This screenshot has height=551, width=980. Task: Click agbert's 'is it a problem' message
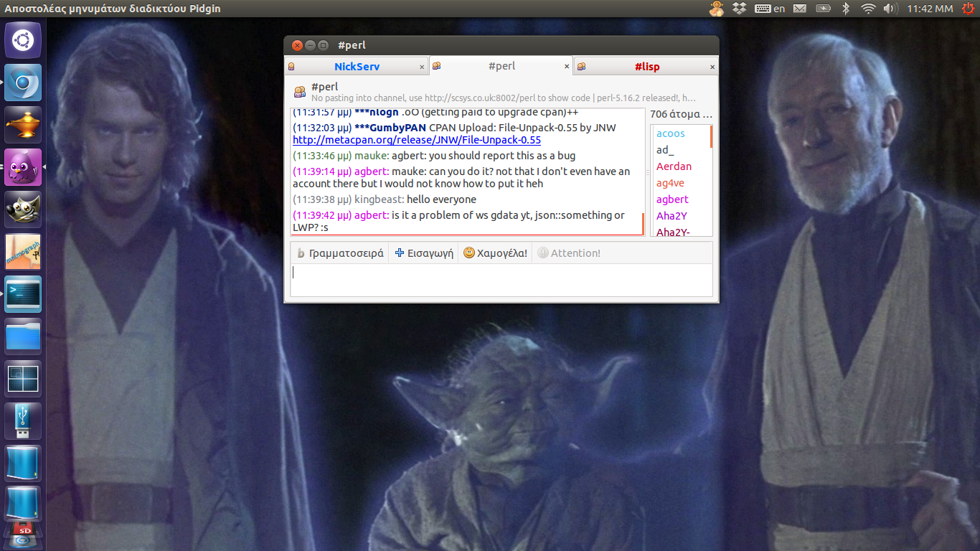click(458, 221)
